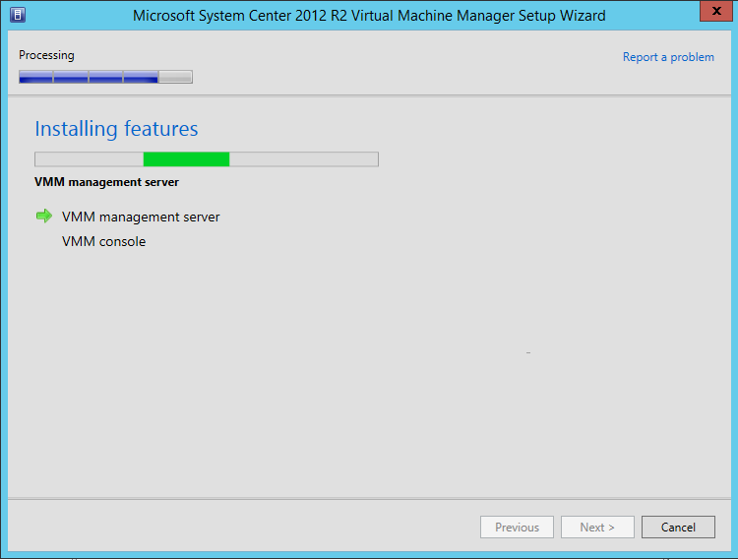Click the green arrow beside VMM management server
Image resolution: width=738 pixels, height=560 pixels.
[44, 216]
